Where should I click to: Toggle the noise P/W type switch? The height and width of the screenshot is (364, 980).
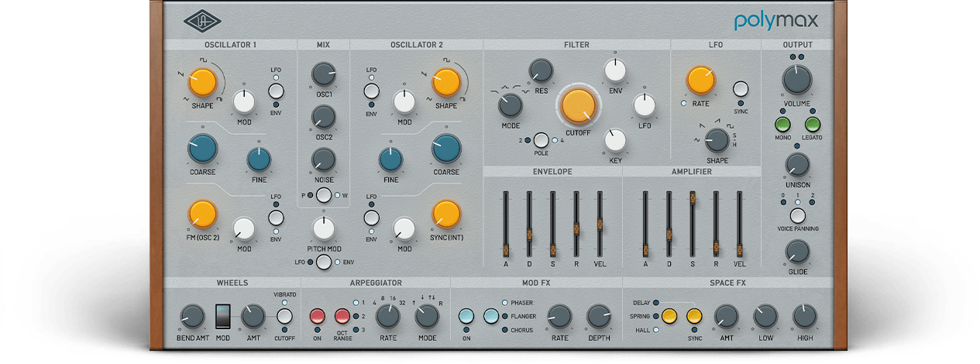323,194
